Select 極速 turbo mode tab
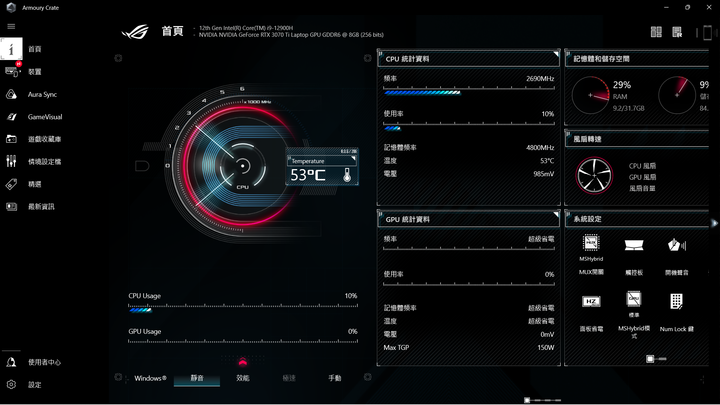Viewport: 720px width, 405px height. 289,378
